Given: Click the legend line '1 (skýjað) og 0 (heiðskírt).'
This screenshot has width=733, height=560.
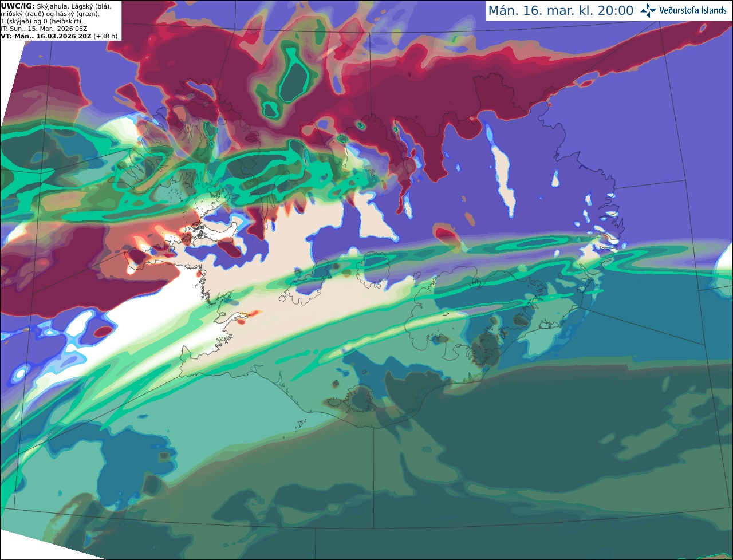Looking at the screenshot, I should [42, 21].
